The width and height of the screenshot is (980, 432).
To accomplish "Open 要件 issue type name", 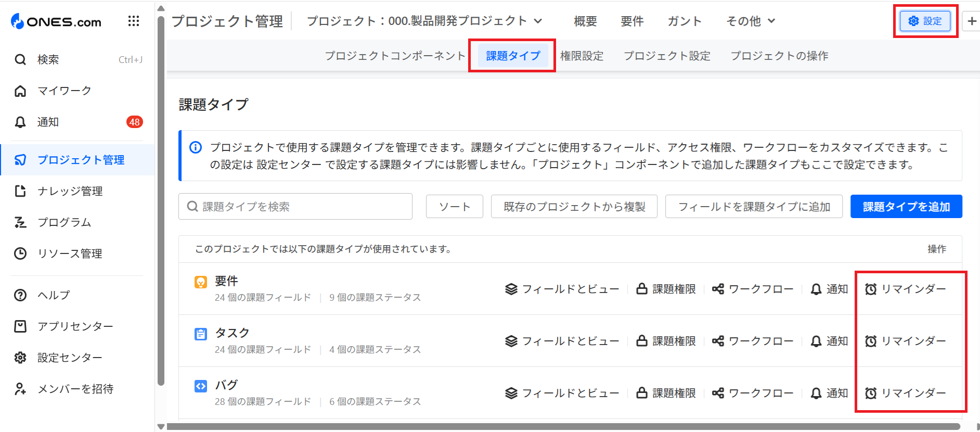I will pos(226,281).
